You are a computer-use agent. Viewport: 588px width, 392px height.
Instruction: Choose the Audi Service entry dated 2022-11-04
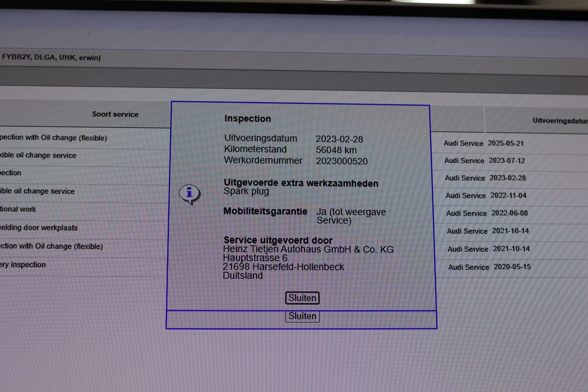click(486, 196)
